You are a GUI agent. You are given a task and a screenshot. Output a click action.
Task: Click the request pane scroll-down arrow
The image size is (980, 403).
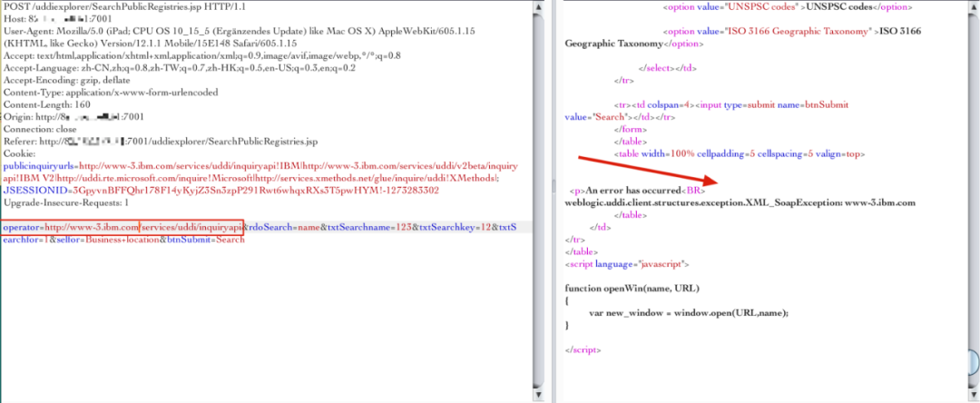click(538, 396)
